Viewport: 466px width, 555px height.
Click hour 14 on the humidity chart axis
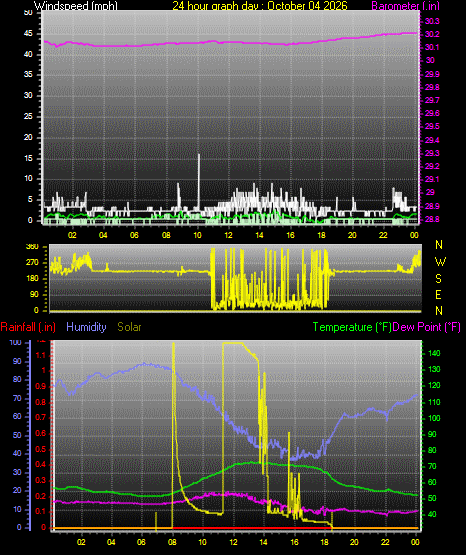(263, 542)
